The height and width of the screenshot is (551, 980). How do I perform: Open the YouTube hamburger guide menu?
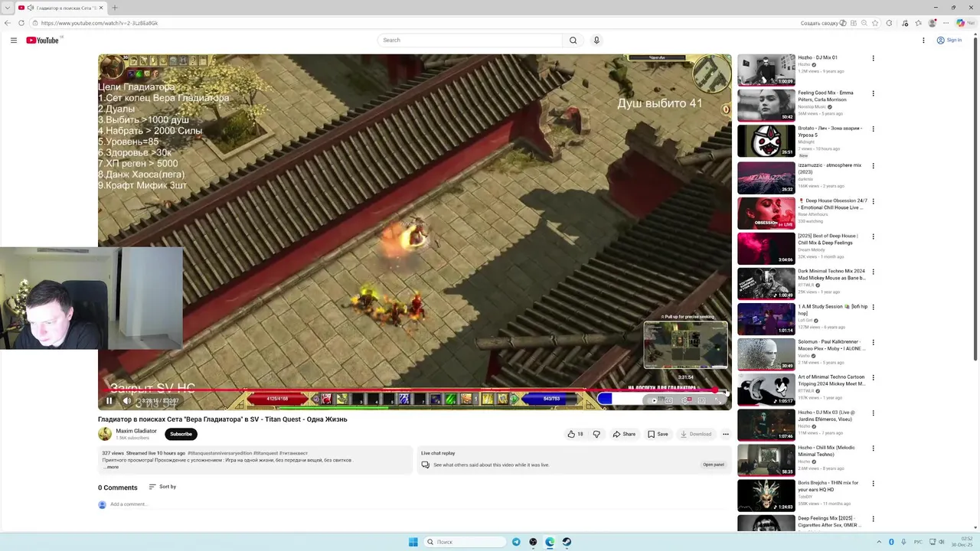coord(13,40)
